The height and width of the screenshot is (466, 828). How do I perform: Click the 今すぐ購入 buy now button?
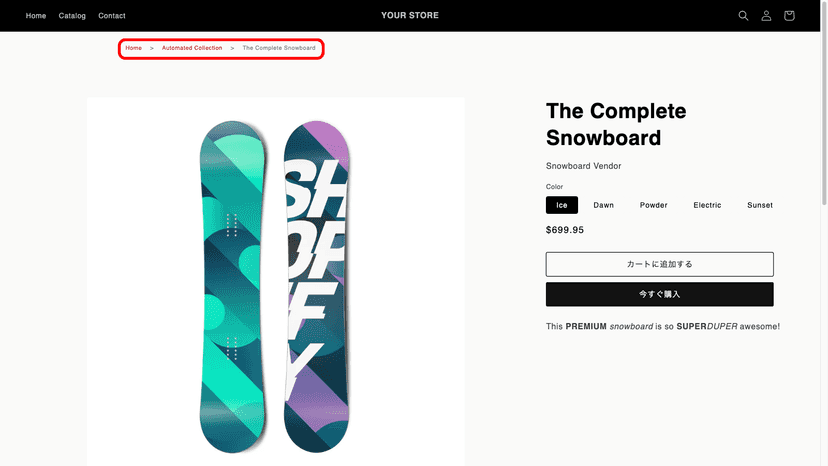point(660,294)
